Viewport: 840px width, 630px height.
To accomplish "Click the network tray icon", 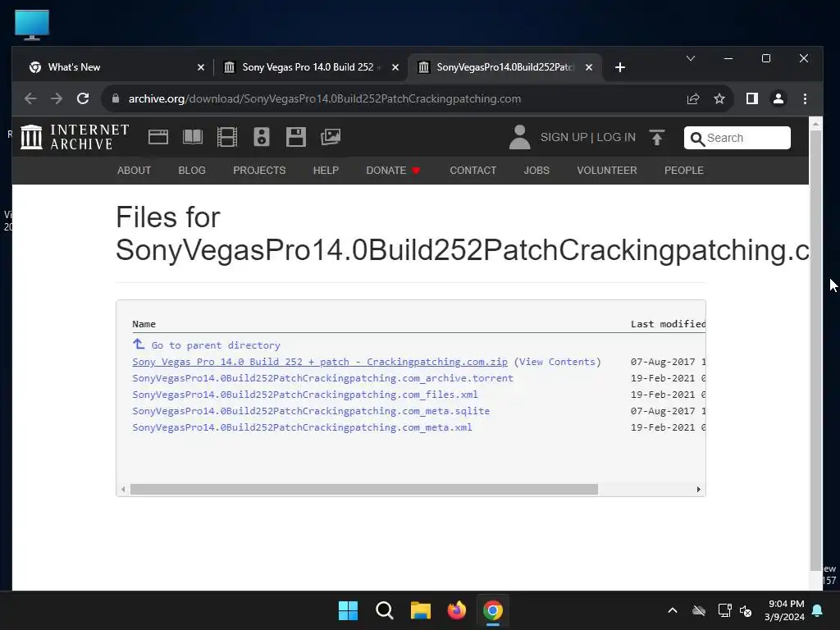I will tap(725, 610).
